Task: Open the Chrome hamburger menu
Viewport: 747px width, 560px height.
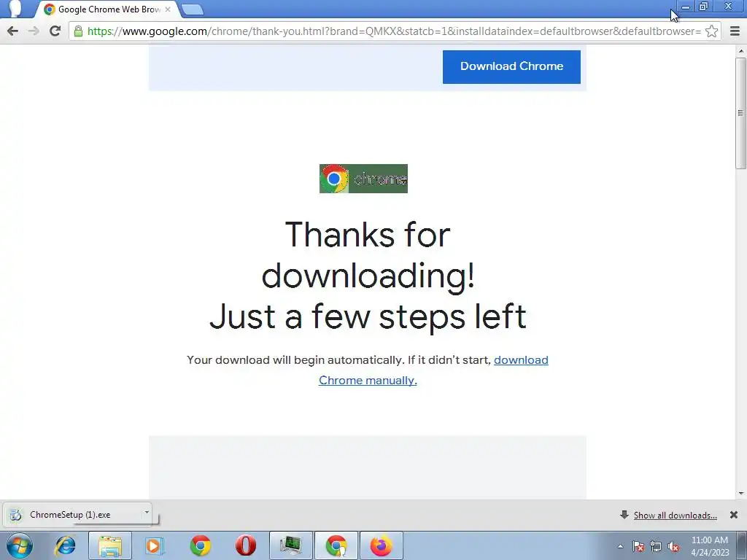Action: pyautogui.click(x=735, y=31)
